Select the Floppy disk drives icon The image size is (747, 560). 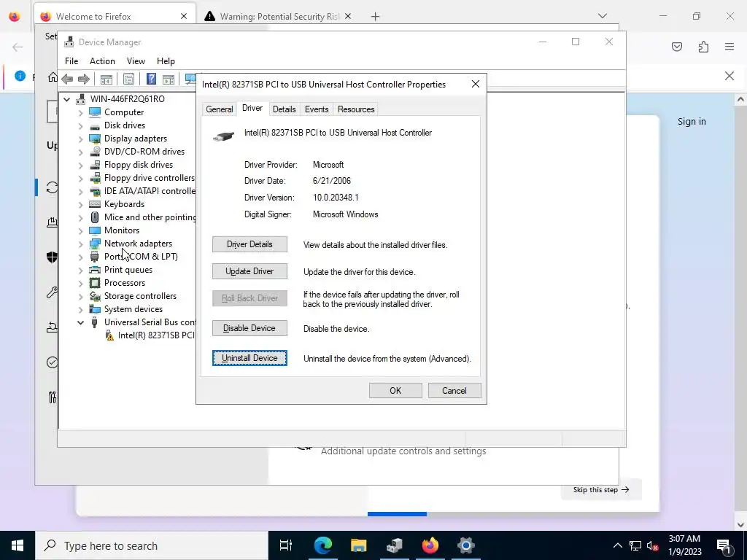click(x=95, y=165)
